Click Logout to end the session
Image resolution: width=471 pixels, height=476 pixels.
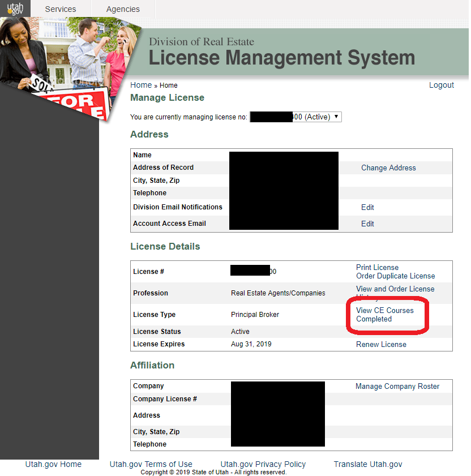pos(442,85)
